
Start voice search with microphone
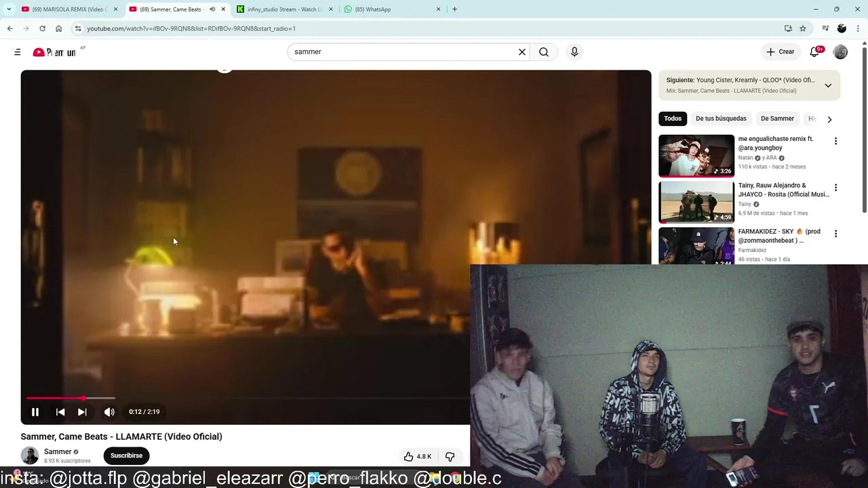[x=574, y=52]
